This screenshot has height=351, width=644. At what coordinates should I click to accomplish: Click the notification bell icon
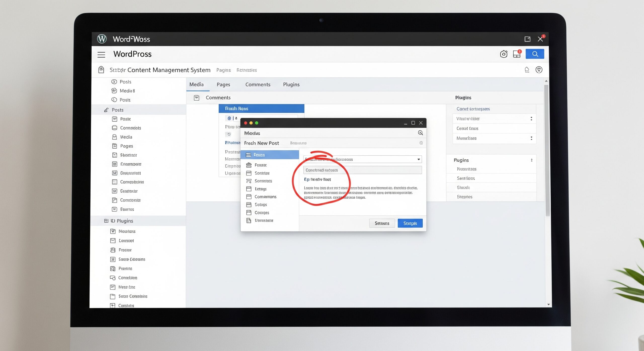(527, 70)
